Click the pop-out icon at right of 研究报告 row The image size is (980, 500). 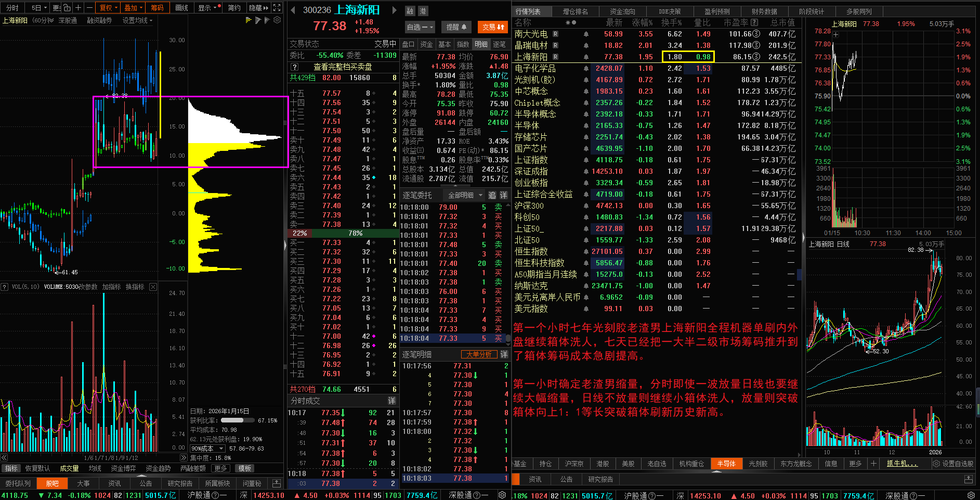point(968,479)
